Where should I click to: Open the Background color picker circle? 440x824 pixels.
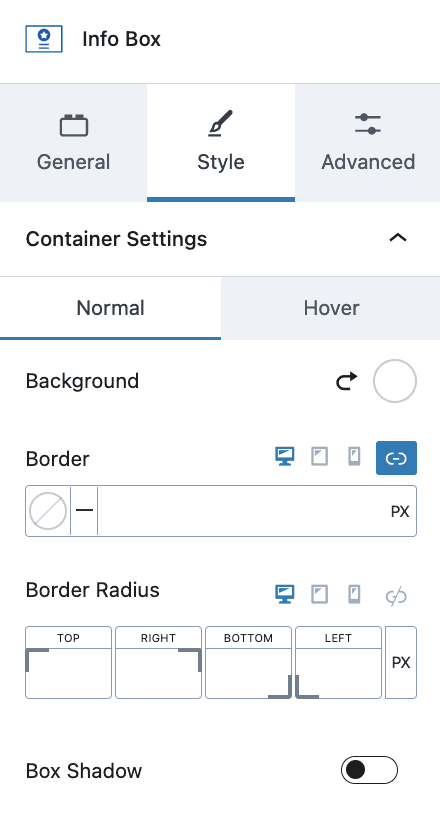click(x=395, y=381)
